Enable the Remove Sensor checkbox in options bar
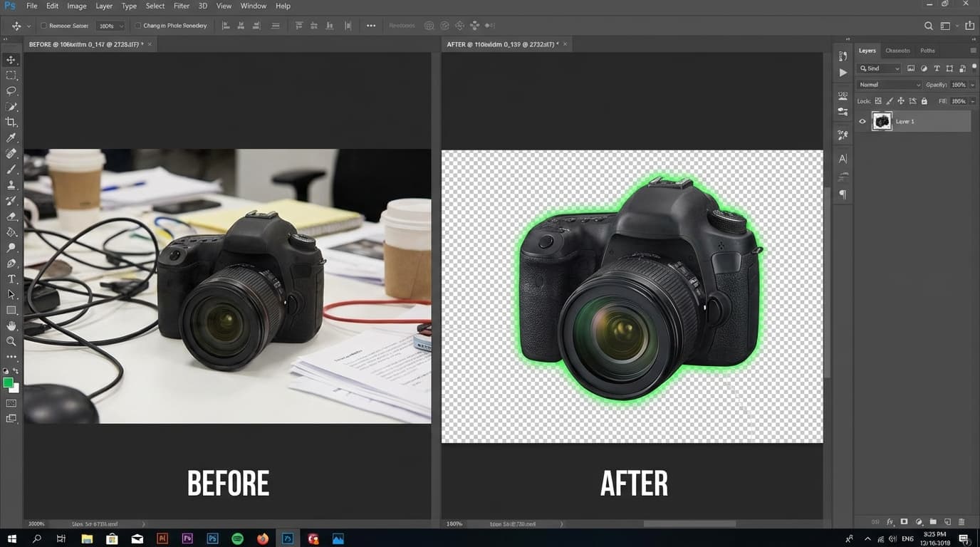980x547 pixels. point(42,25)
